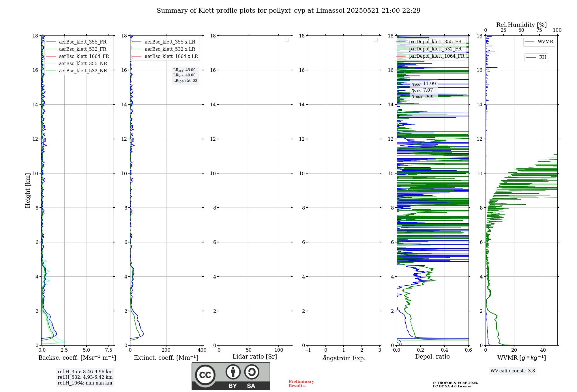Click the Ångström Exp. axis label
This screenshot has height=392, width=577.
click(x=344, y=358)
